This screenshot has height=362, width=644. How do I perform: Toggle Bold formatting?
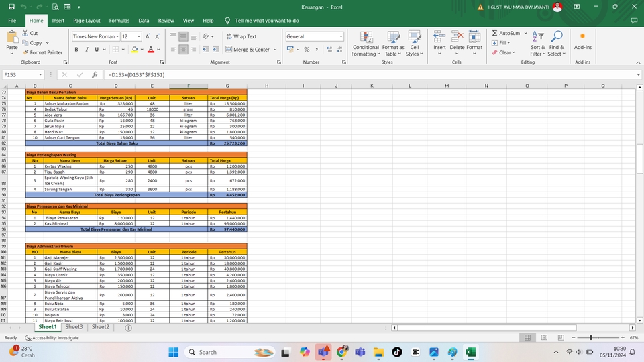coord(76,49)
